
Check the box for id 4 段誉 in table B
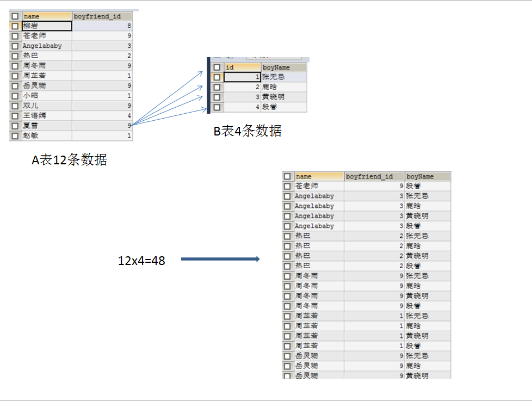tap(217, 107)
